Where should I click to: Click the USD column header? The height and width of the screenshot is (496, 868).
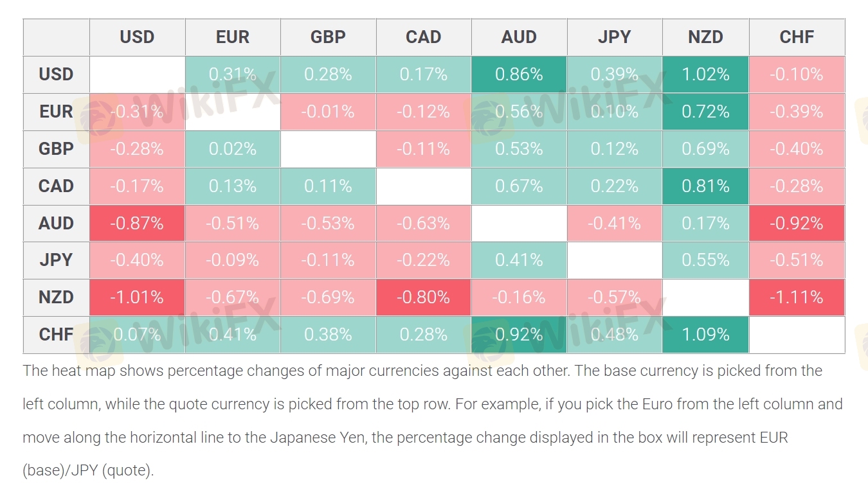click(x=137, y=37)
